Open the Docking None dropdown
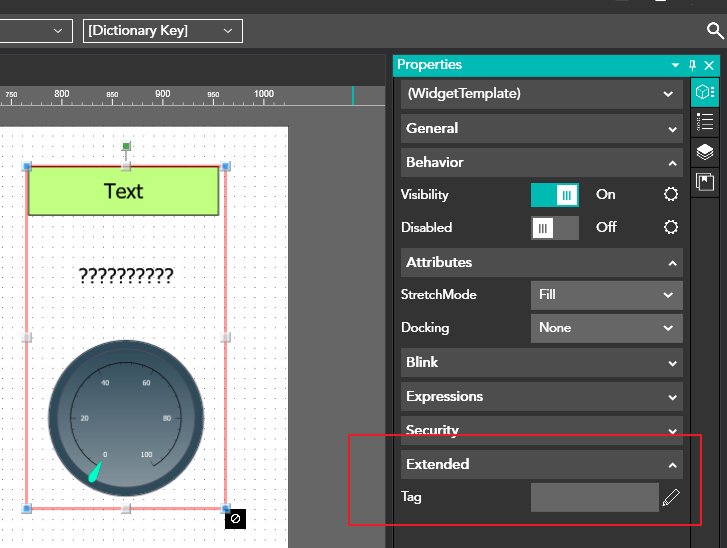 606,327
